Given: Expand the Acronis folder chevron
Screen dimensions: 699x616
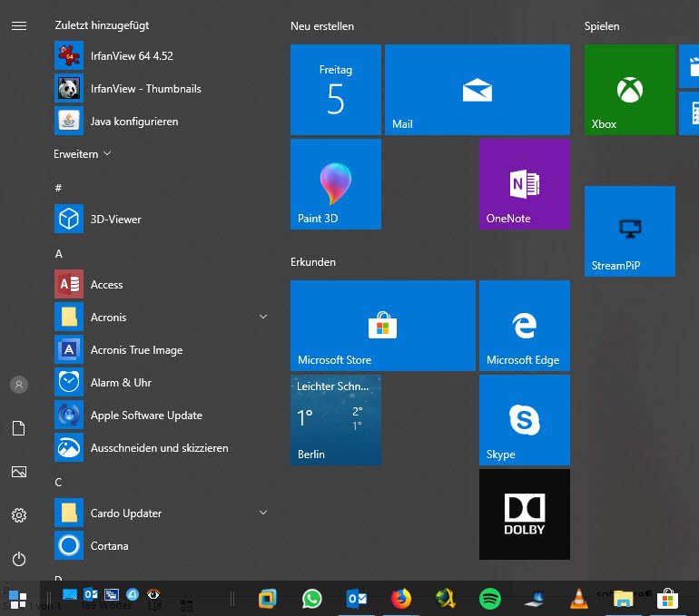Looking at the screenshot, I should click(263, 317).
